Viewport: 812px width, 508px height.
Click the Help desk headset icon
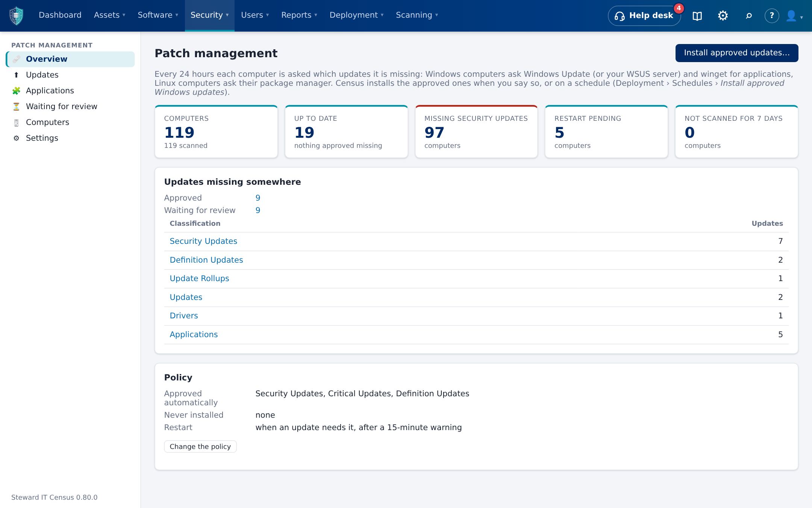click(x=620, y=16)
